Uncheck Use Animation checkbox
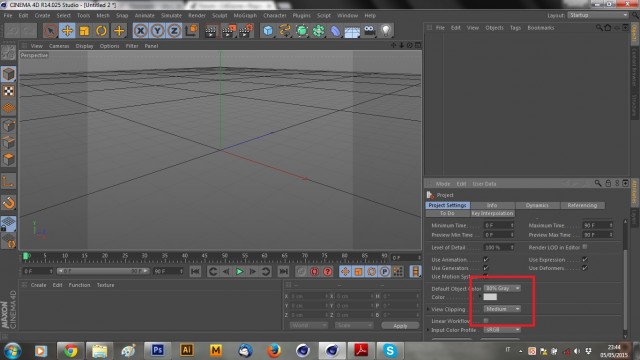 (486, 260)
